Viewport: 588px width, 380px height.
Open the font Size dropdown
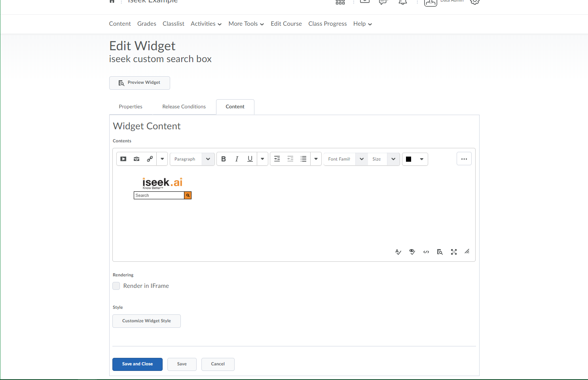[x=383, y=159]
